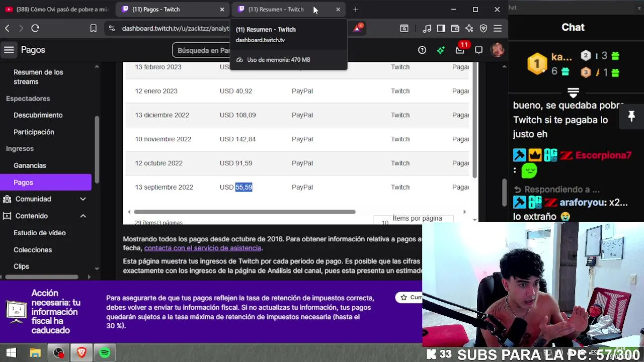The width and height of the screenshot is (644, 362).
Task: Open a new browser tab with plus
Action: point(355,10)
